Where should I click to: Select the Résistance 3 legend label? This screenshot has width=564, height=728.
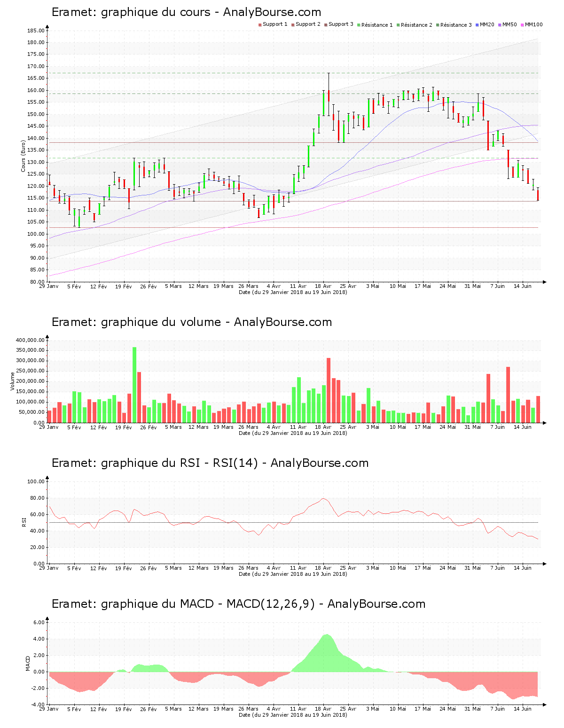point(456,25)
